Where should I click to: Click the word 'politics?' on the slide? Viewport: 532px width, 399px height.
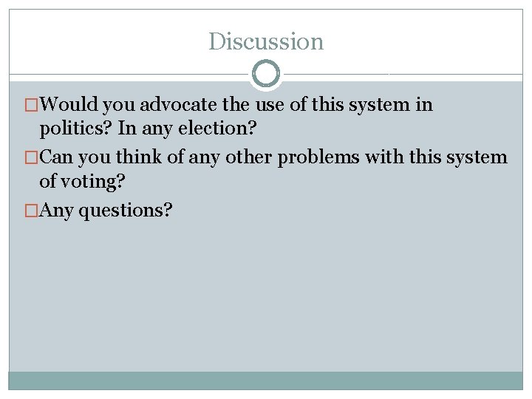tap(75, 129)
